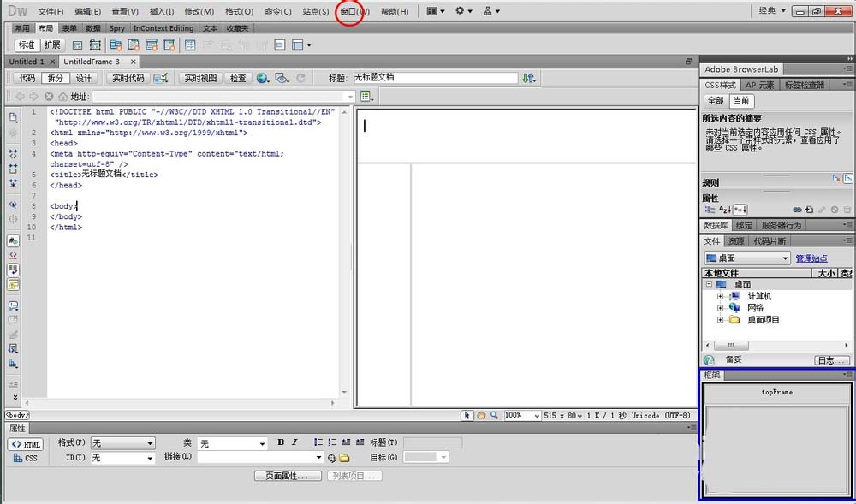Click Select Parent Tag icon
This screenshot has height=504, width=856.
coord(13,205)
